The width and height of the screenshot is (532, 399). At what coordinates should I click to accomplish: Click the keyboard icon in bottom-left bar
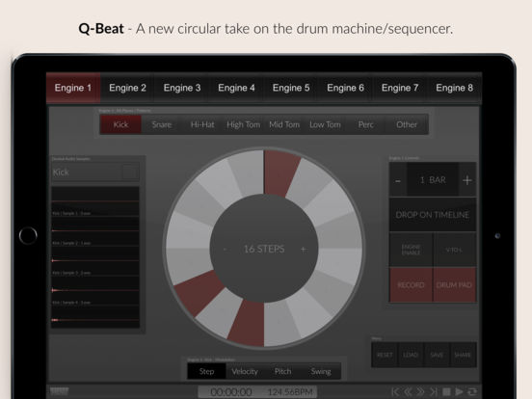(60, 391)
